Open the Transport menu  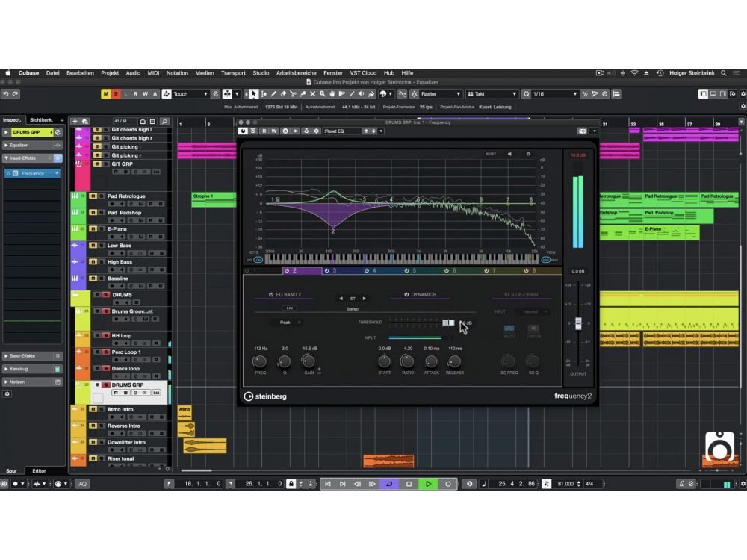click(x=233, y=73)
